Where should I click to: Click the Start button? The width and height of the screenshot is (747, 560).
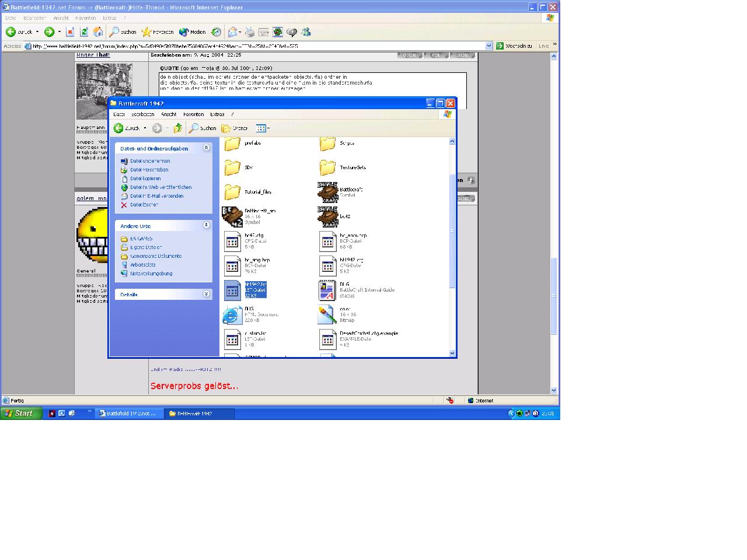(x=21, y=414)
